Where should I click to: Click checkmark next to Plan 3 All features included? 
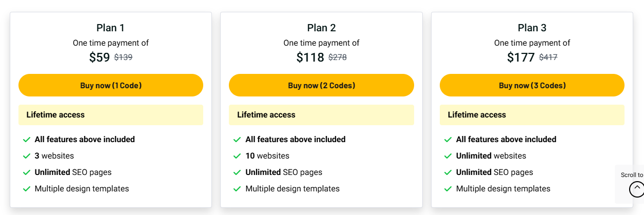click(x=448, y=140)
